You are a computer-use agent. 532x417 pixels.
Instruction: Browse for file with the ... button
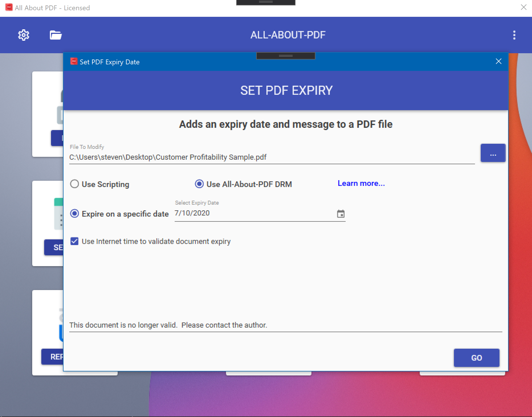(493, 153)
